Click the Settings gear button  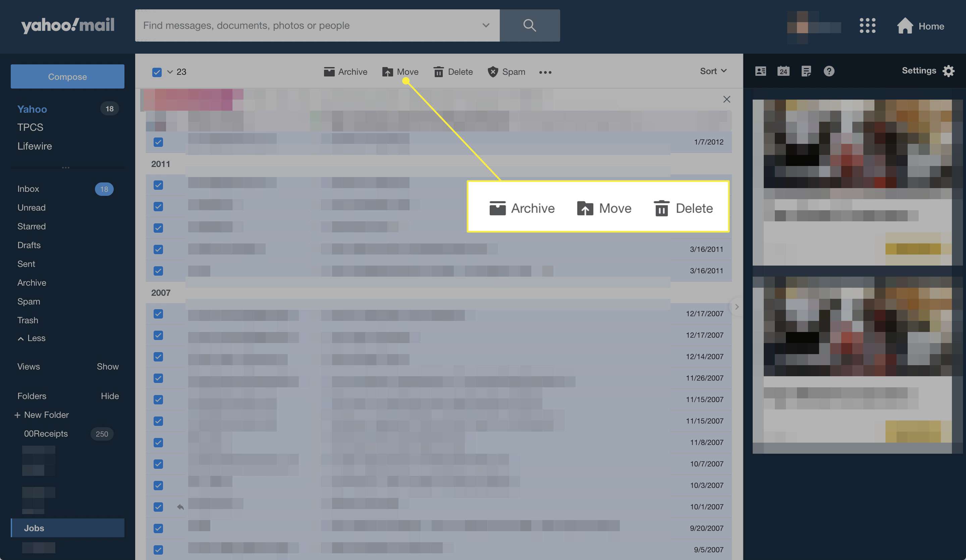[949, 70]
